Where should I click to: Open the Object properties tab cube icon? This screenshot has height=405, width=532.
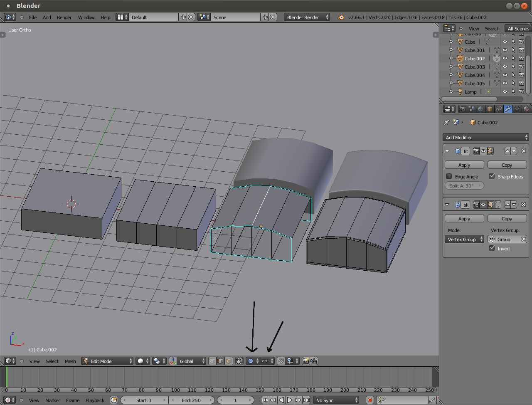pos(490,109)
